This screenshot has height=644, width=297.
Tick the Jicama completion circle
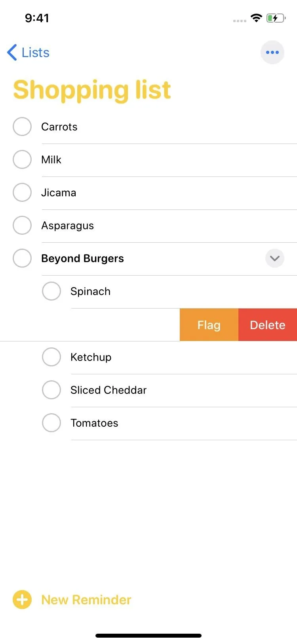click(22, 192)
